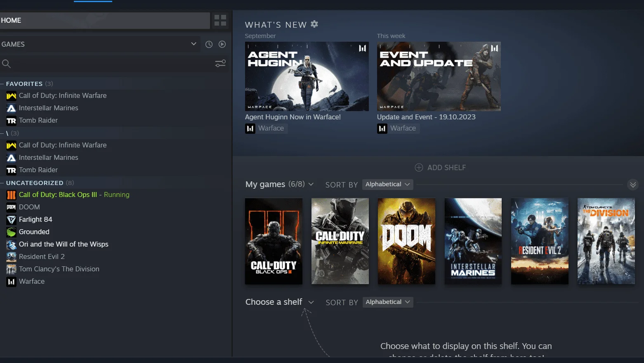644x363 pixels.
Task: Open Agent Huginn news thumbnail
Action: tap(307, 76)
